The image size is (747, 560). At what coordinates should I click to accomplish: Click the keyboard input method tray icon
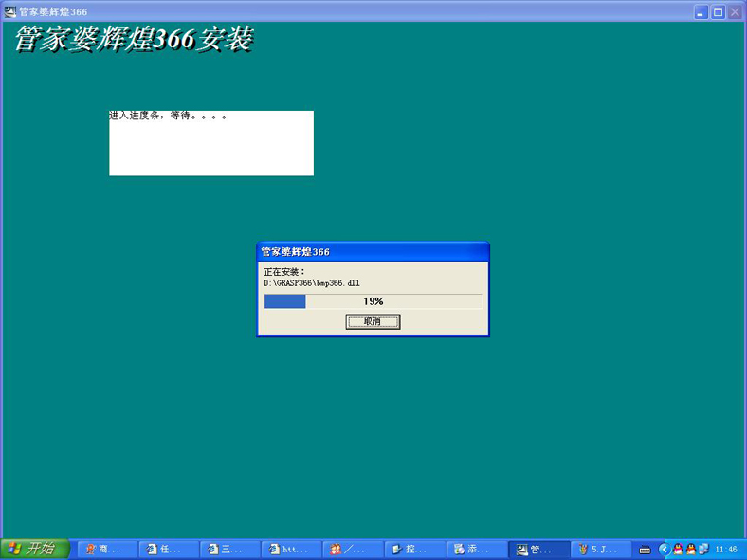click(x=645, y=550)
